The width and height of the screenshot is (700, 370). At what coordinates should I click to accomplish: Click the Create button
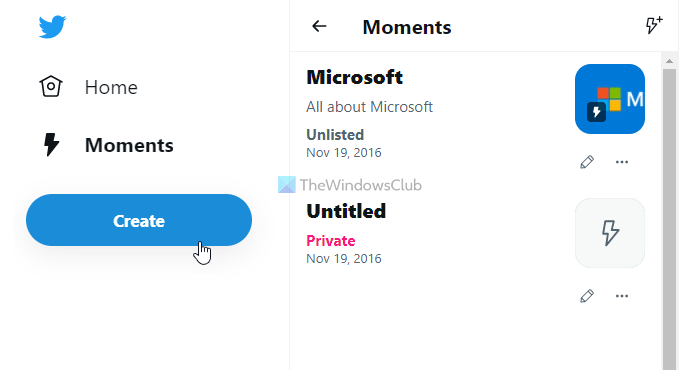pyautogui.click(x=139, y=220)
